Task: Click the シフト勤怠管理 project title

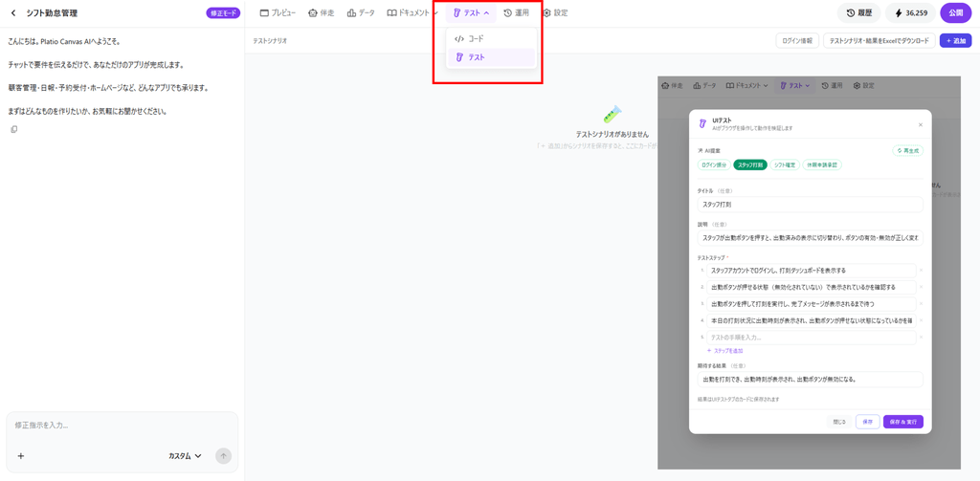Action: pos(52,13)
